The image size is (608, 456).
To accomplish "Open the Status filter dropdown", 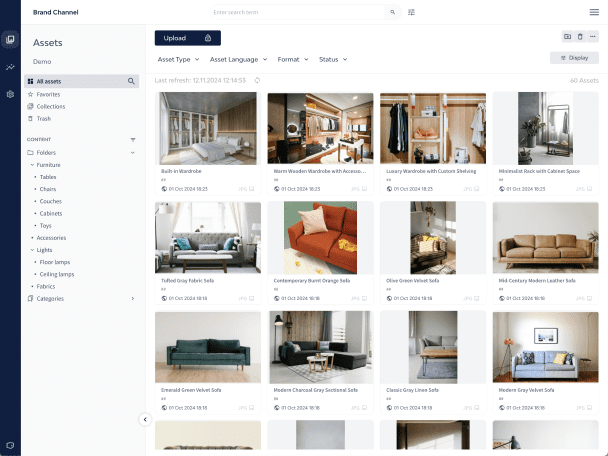I will [x=332, y=59].
